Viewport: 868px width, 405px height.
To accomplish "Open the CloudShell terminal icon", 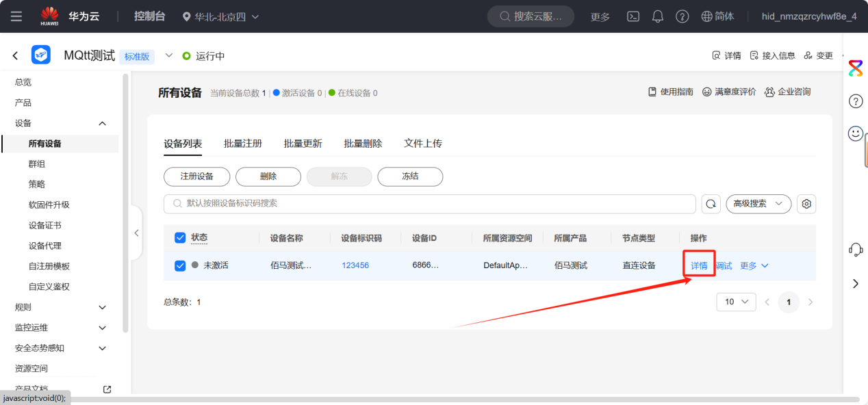I will [x=633, y=16].
